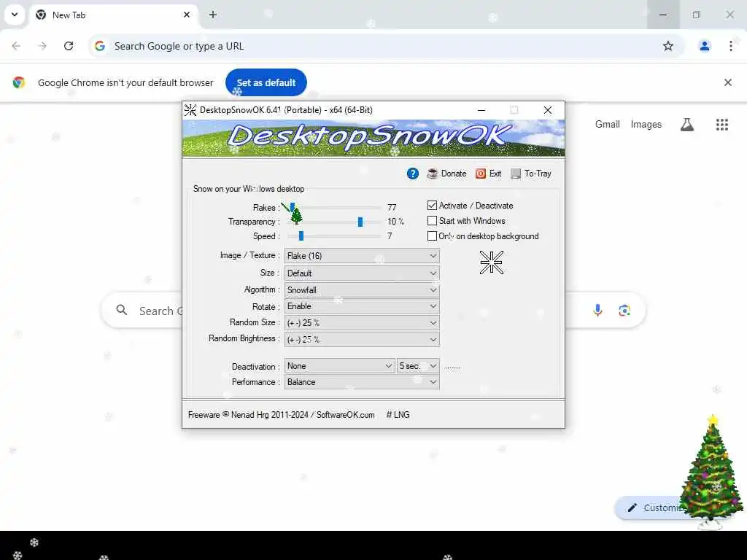Click the # LNG language link
The height and width of the screenshot is (560, 747).
(398, 415)
